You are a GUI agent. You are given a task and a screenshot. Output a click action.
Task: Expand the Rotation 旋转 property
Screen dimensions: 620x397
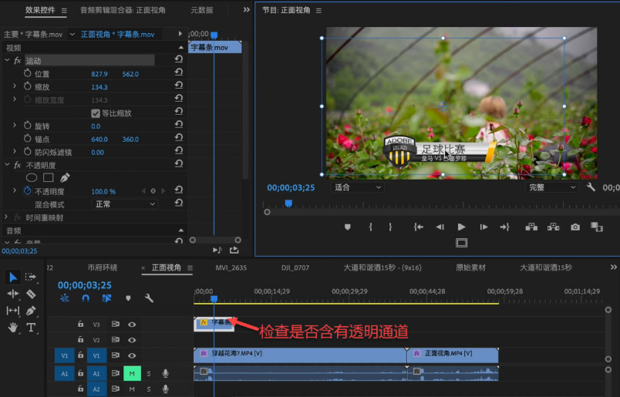point(15,125)
